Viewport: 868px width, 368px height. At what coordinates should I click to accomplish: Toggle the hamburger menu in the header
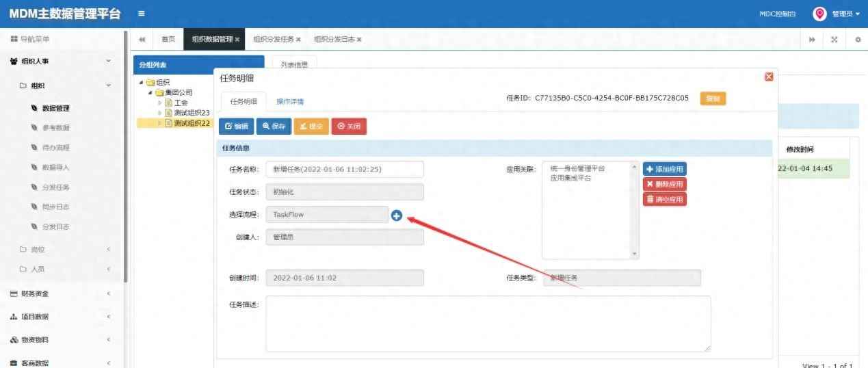click(141, 14)
